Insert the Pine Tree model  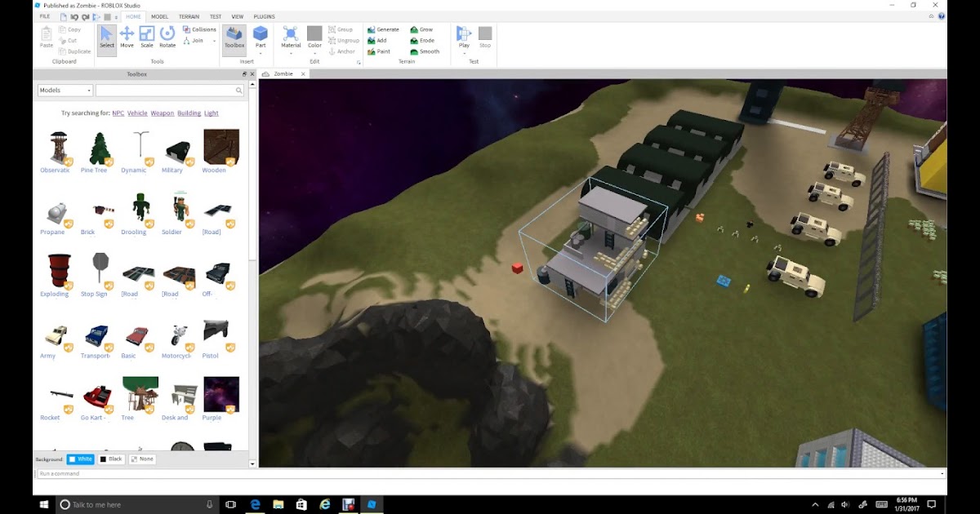click(x=100, y=152)
